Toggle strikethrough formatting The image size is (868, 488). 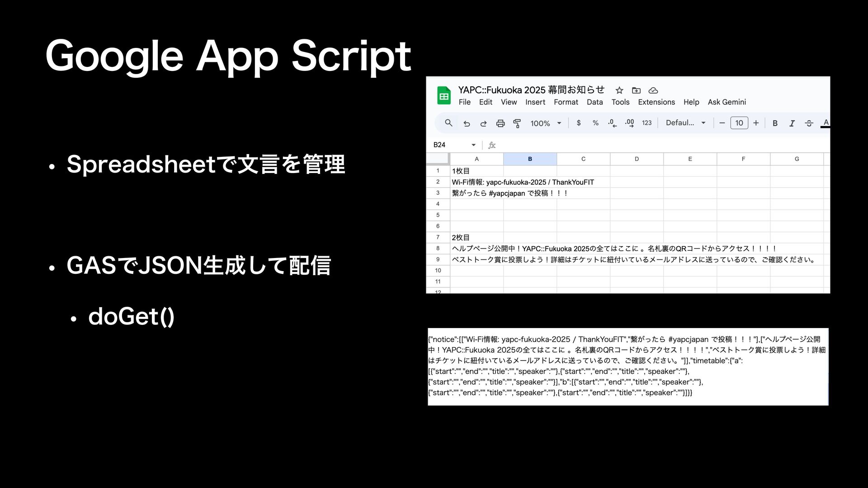809,123
